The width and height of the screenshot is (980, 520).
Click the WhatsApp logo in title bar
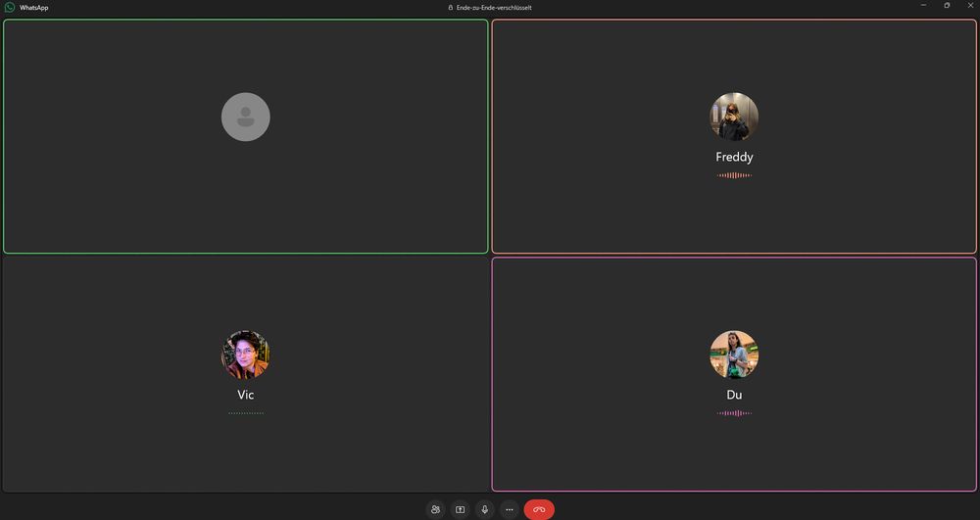point(10,8)
